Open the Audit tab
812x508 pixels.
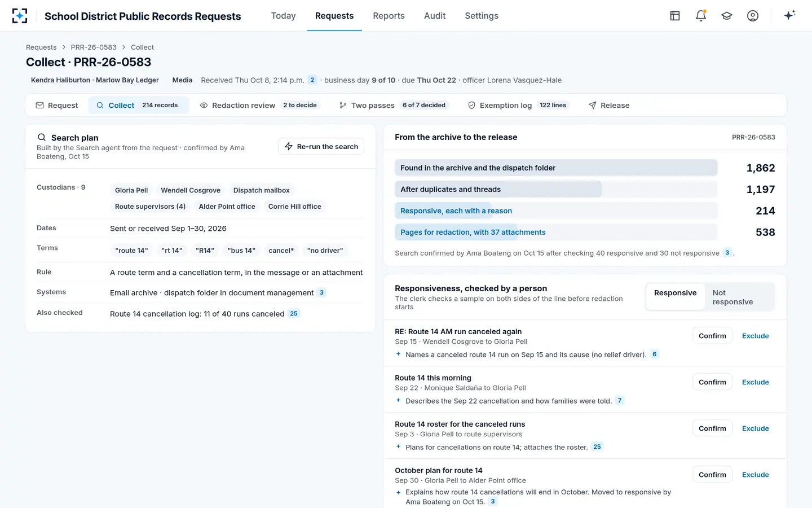coord(435,16)
